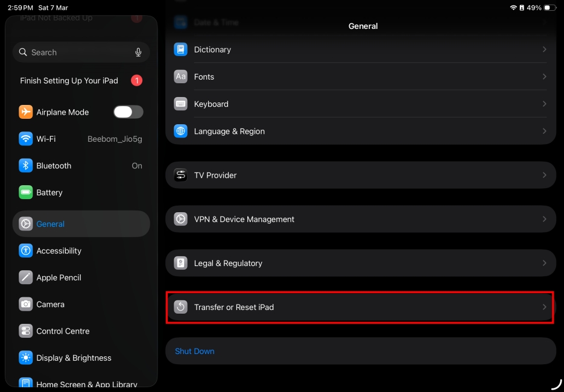The height and width of the screenshot is (392, 564).
Task: Expand Language & Region settings
Action: click(x=545, y=131)
